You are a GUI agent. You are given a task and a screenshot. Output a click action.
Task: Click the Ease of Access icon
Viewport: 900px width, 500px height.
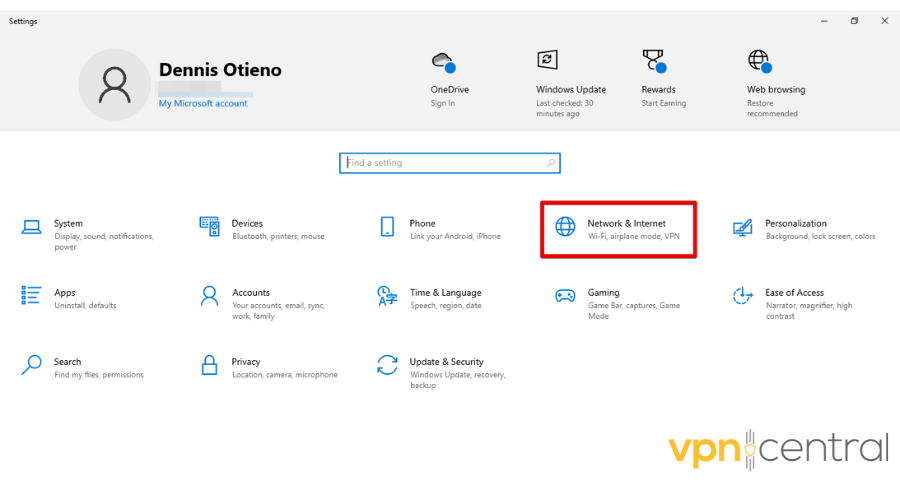[742, 296]
